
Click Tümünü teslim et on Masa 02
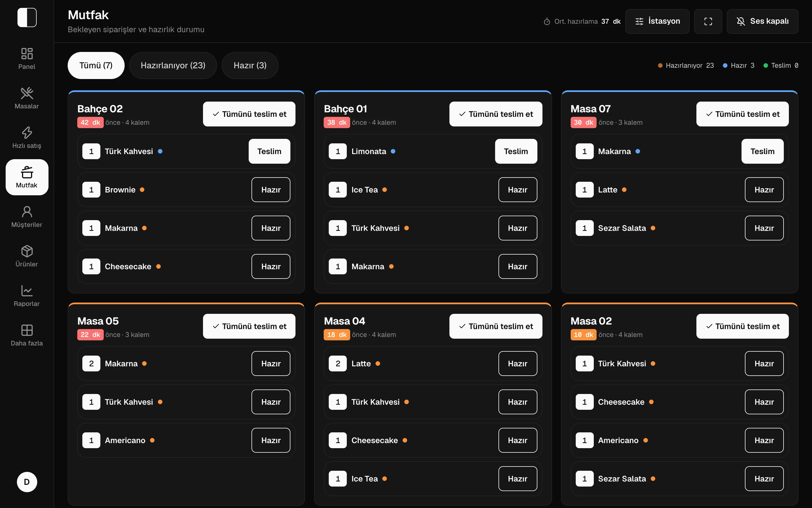pos(742,326)
